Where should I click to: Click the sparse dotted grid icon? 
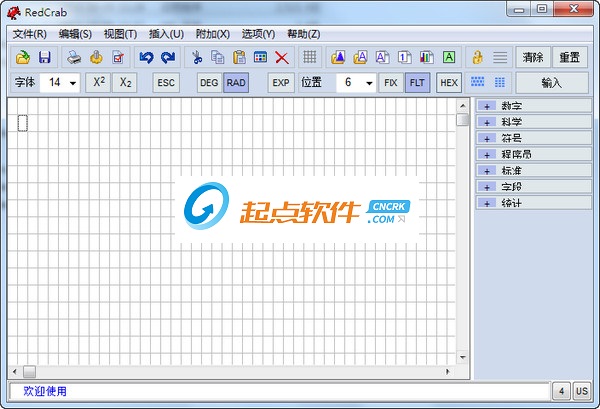pyautogui.click(x=499, y=82)
